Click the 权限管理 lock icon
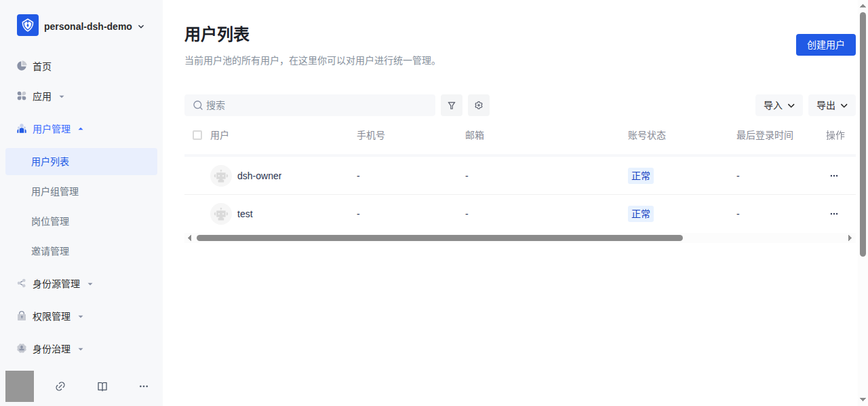The image size is (868, 406). tap(22, 316)
